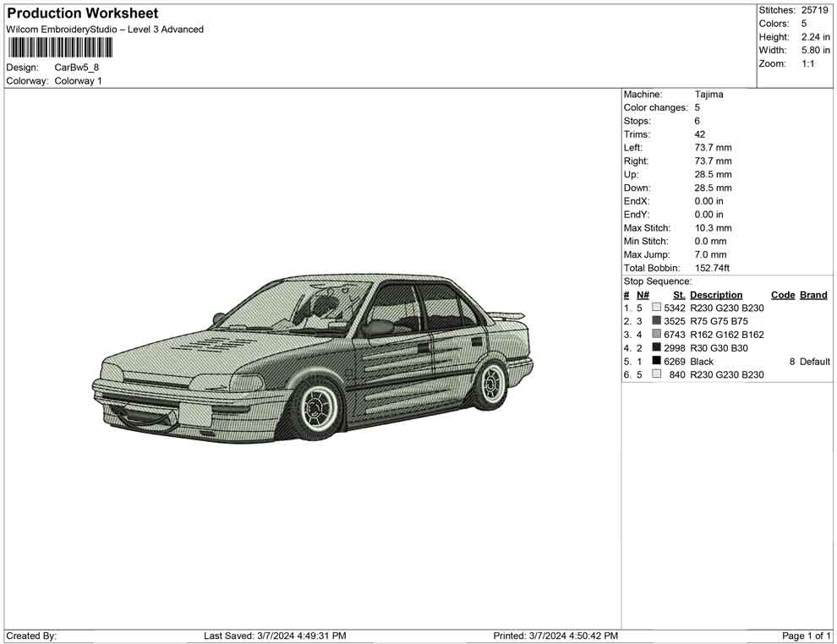Click gray swatch R162 G162 B162
The width and height of the screenshot is (837, 644).
pos(657,334)
